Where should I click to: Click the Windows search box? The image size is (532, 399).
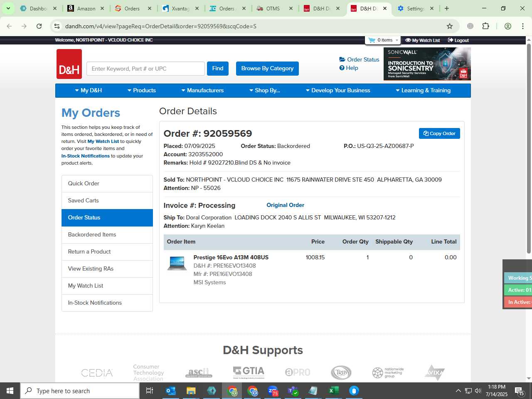point(80,391)
